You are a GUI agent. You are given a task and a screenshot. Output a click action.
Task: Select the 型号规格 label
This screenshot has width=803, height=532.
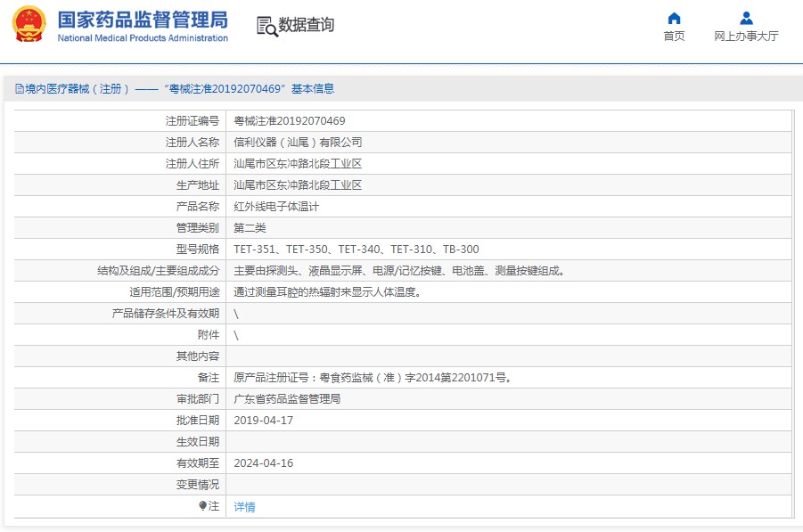(198, 250)
